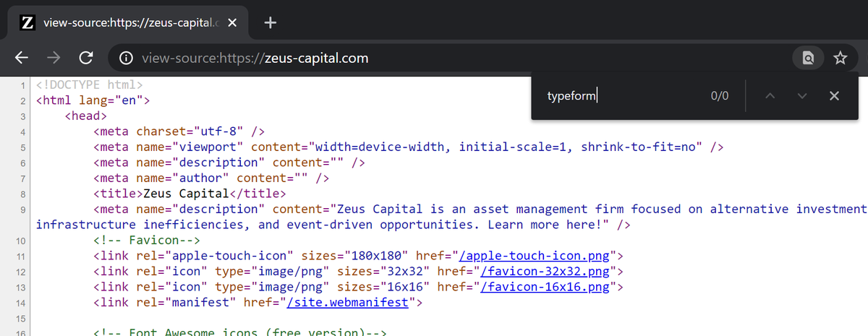Bookmark this page with the star icon
Screen dimensions: 868x336
coord(840,58)
